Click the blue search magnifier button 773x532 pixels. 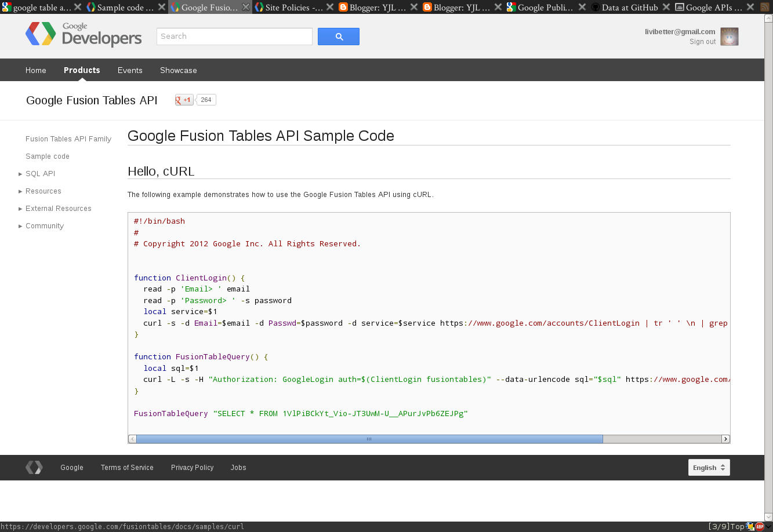click(339, 37)
